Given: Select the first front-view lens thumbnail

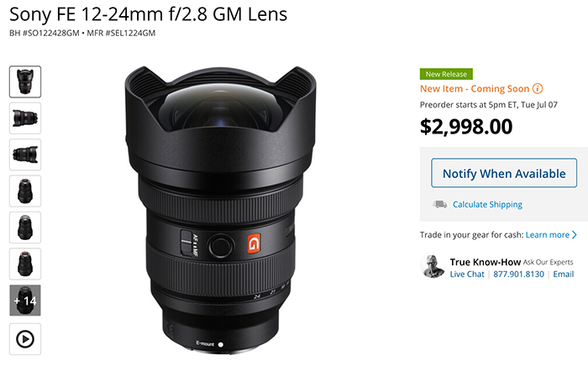Looking at the screenshot, I should pyautogui.click(x=25, y=81).
